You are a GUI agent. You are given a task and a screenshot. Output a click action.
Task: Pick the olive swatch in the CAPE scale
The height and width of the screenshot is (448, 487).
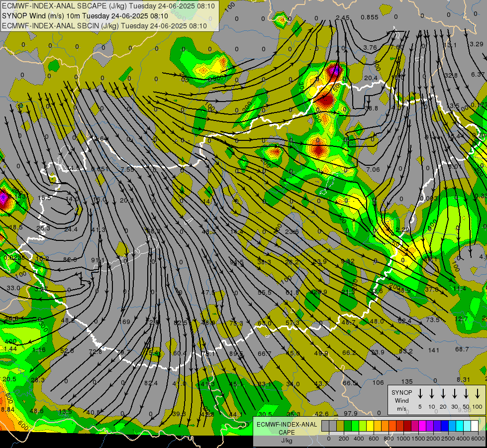[340, 426]
